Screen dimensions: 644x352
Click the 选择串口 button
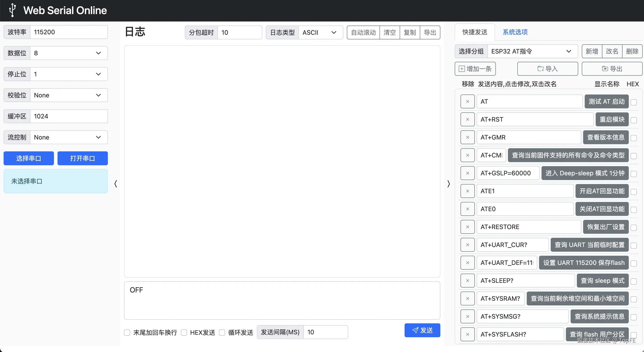click(28, 158)
